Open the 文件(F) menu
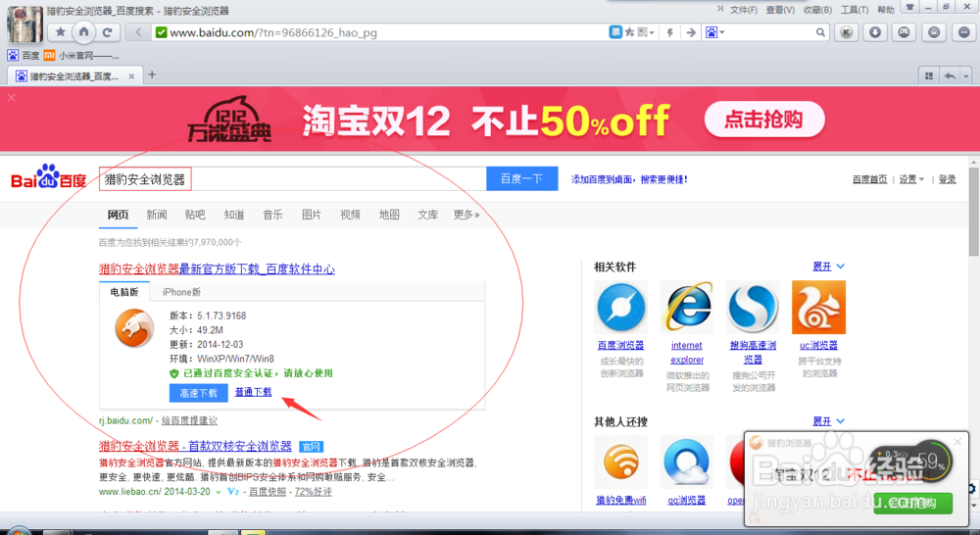Image resolution: width=980 pixels, height=535 pixels. [743, 10]
